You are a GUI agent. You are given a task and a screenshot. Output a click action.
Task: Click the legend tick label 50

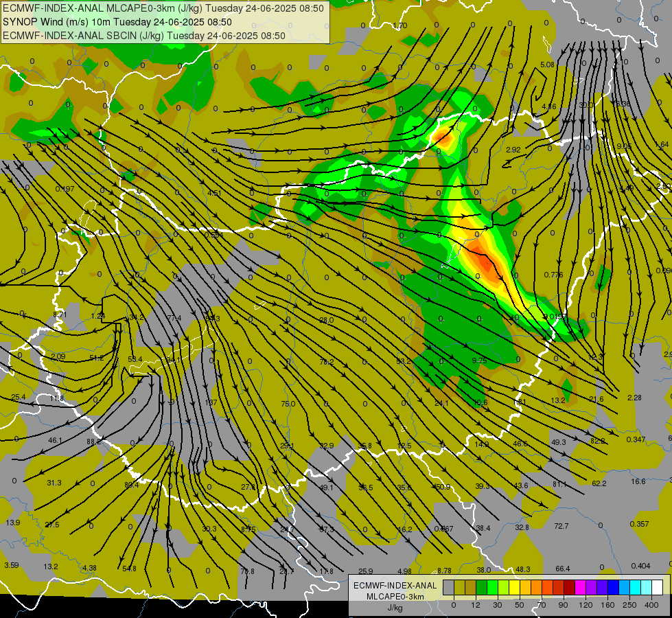(520, 605)
